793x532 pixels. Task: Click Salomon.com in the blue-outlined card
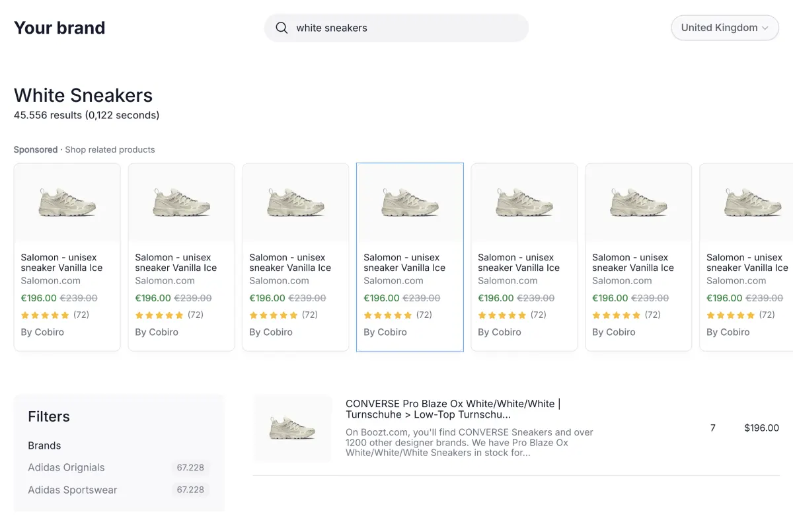393,280
